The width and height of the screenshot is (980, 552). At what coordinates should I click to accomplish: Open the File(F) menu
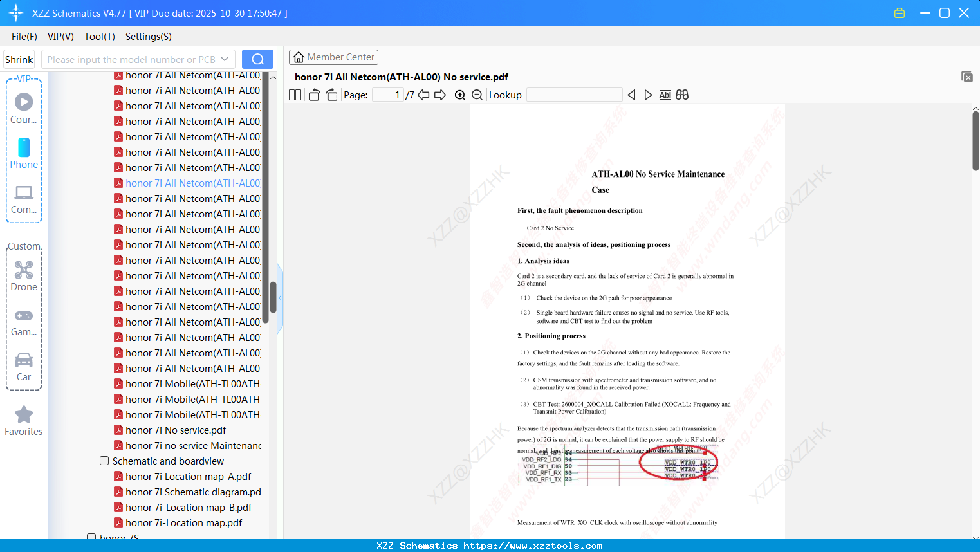click(24, 36)
